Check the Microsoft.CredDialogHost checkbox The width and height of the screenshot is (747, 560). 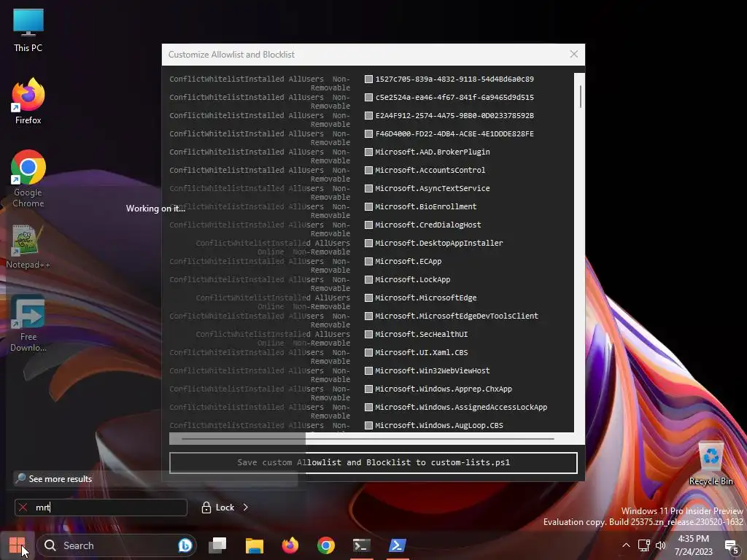pos(368,225)
